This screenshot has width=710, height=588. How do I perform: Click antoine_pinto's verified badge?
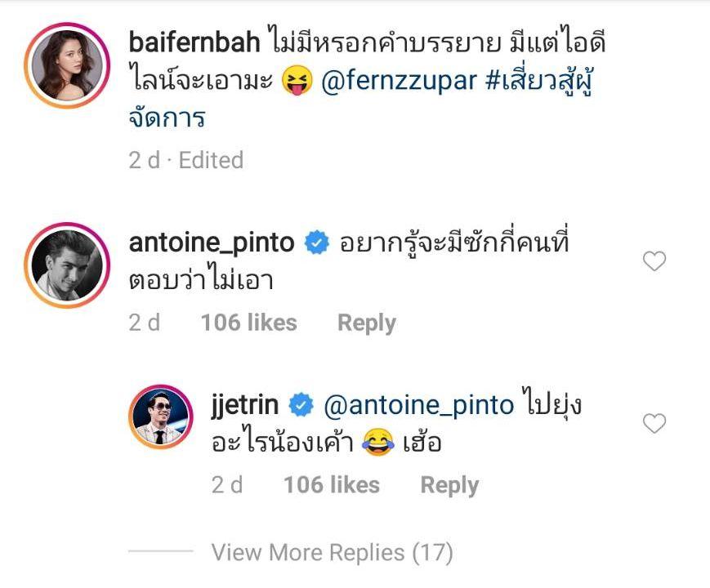(316, 243)
